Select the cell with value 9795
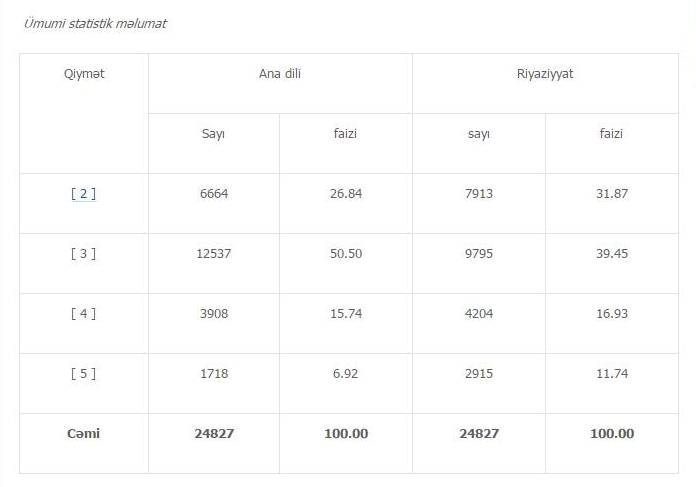Screen dimensions: 696x487 [479, 254]
